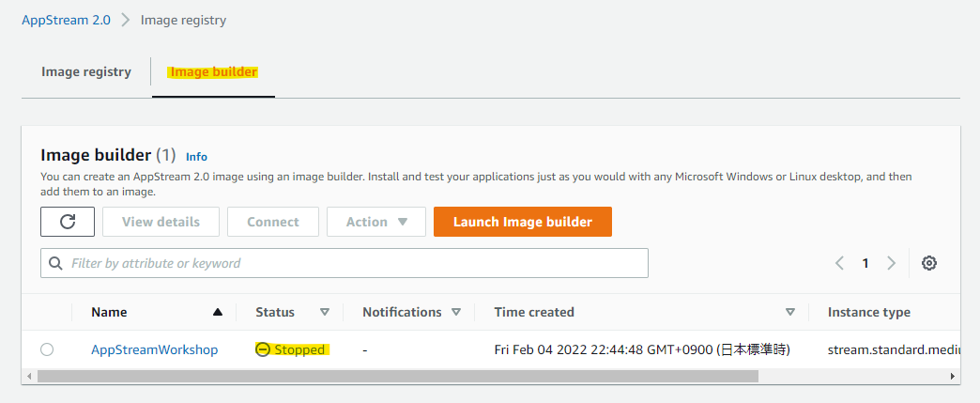Click the search magnifier icon
980x403 pixels.
coord(55,263)
